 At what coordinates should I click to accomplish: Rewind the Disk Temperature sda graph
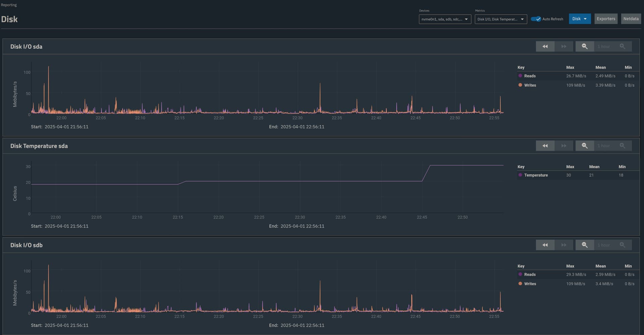tap(545, 146)
